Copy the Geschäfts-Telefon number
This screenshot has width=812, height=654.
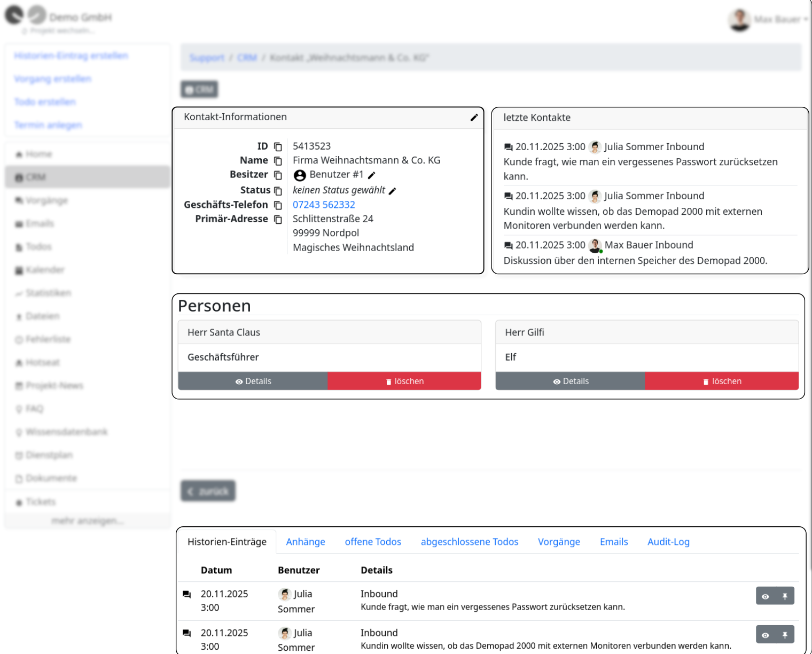(x=278, y=205)
